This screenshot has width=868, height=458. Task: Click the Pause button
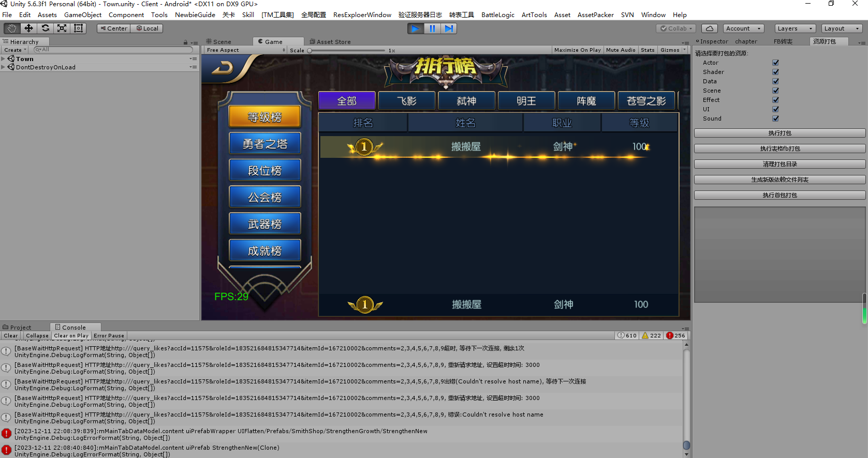pos(432,28)
